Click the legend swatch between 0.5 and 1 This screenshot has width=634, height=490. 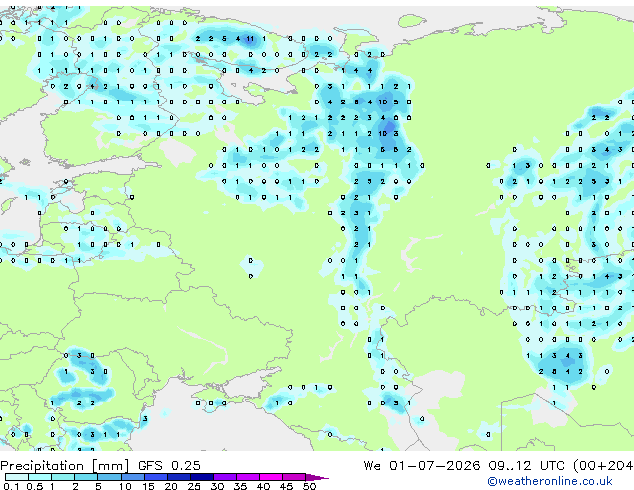click(40, 477)
